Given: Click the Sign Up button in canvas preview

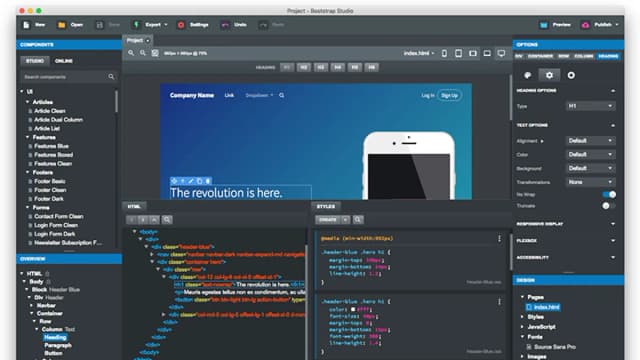Looking at the screenshot, I should [449, 96].
